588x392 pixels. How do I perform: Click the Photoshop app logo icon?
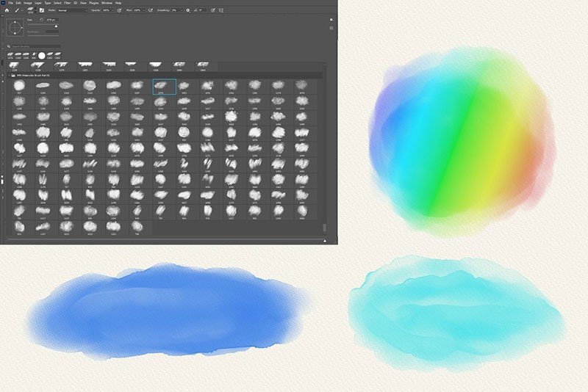(3, 3)
